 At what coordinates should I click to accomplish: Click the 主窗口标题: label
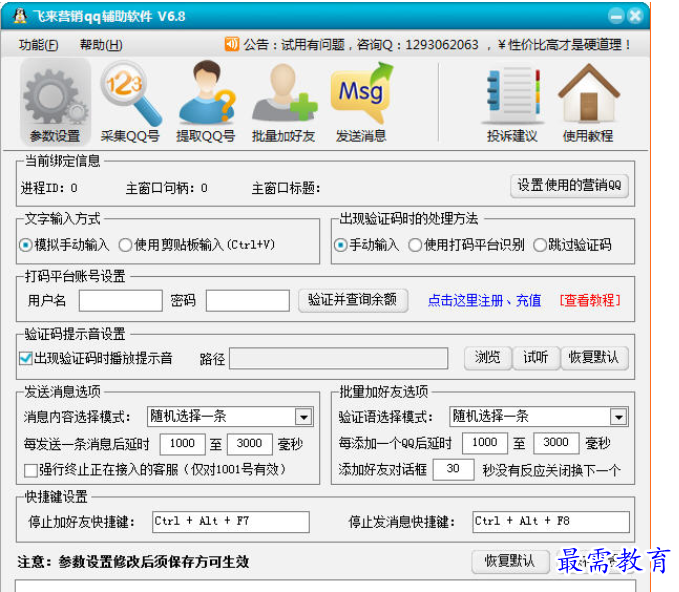[x=286, y=188]
